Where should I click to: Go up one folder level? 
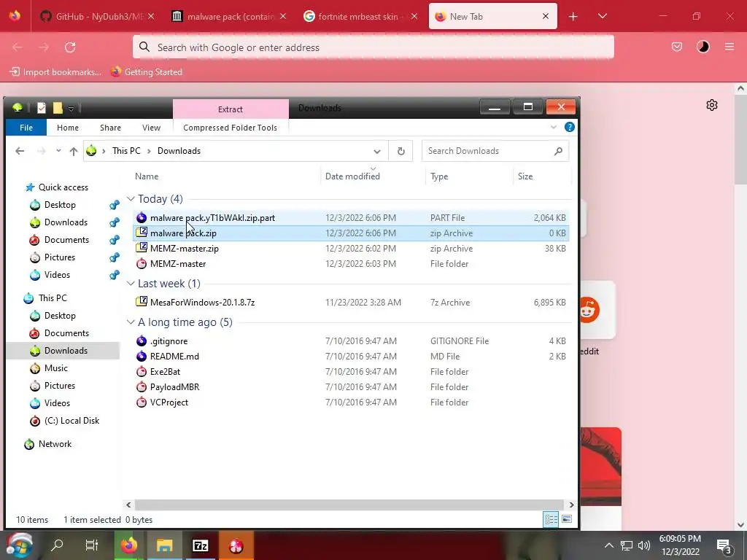[x=74, y=151]
